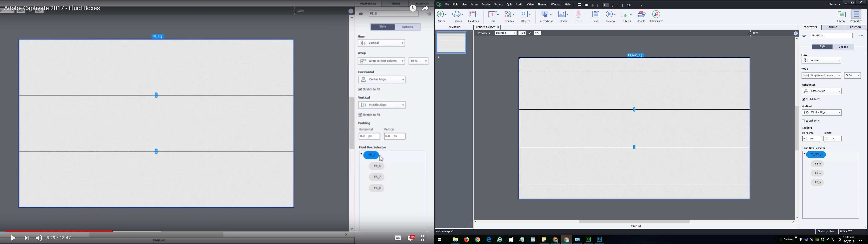Screen dimensions: 868x244
Task: Click the Options button in Properties
Action: [x=843, y=47]
